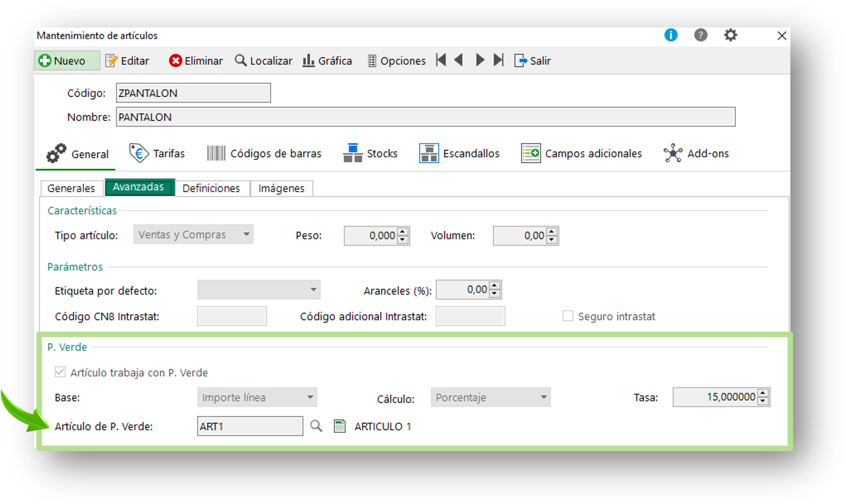
Task: Select the Imágenes subtab
Action: 281,188
